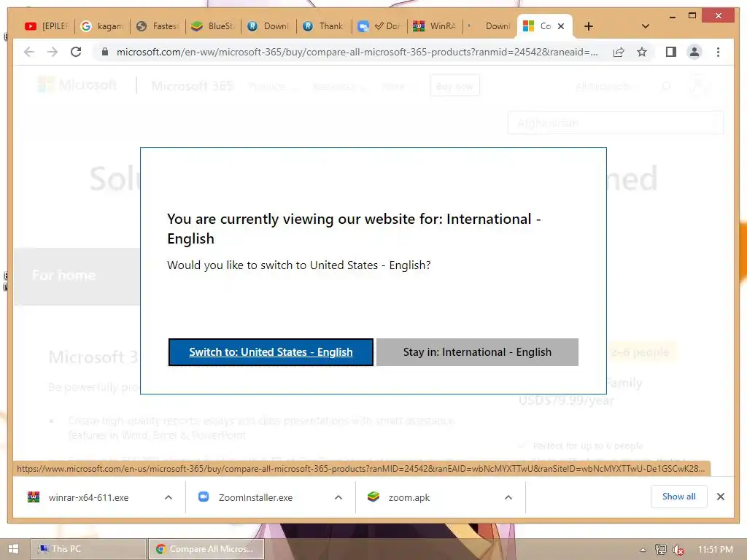This screenshot has height=560, width=747.
Task: Switch to United States - English site
Action: pyautogui.click(x=271, y=352)
